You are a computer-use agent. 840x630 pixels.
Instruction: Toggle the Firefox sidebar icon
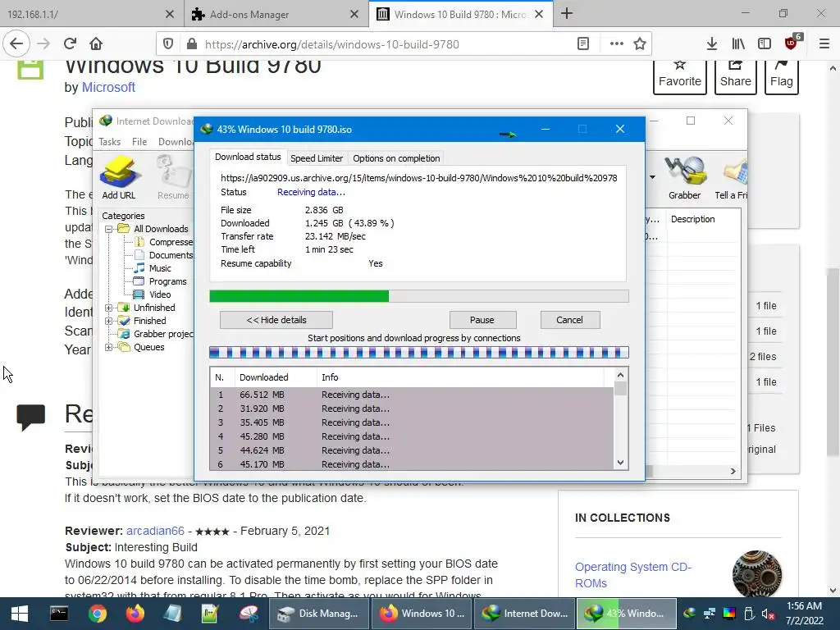[x=765, y=44]
